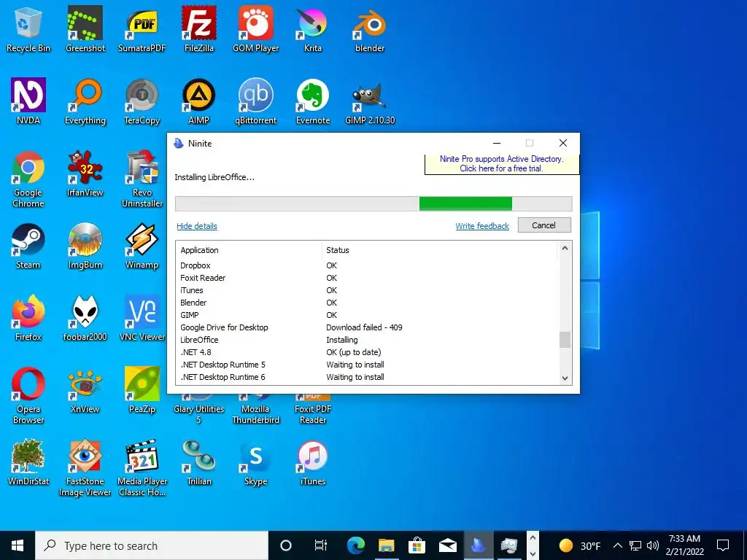
Task: Select the .NET 4.8 row in details
Action: (x=367, y=352)
